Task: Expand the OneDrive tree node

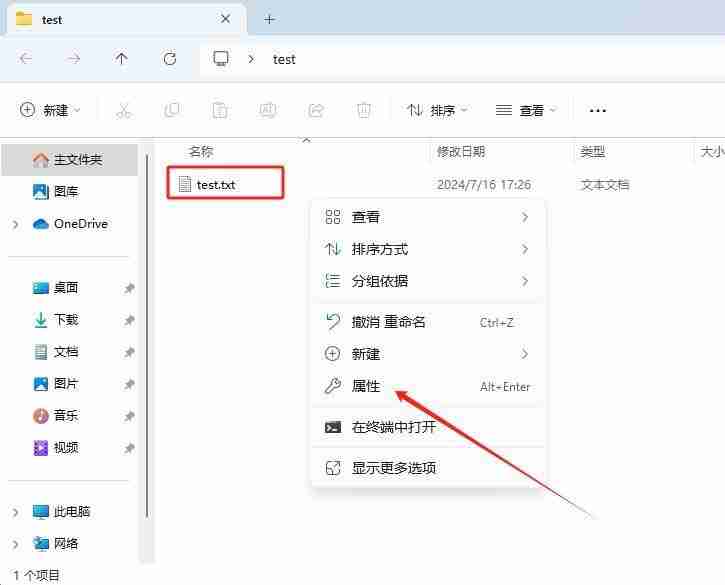Action: point(15,224)
